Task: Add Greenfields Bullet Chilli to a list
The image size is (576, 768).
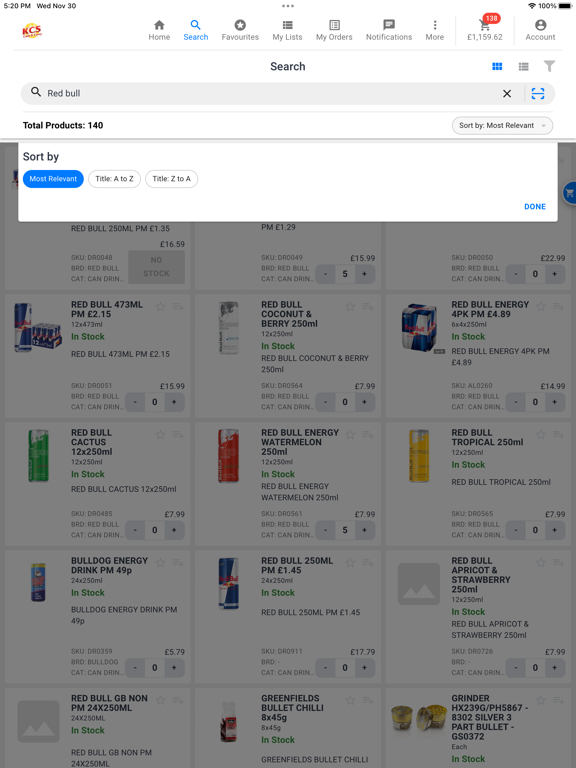Action: point(368,700)
